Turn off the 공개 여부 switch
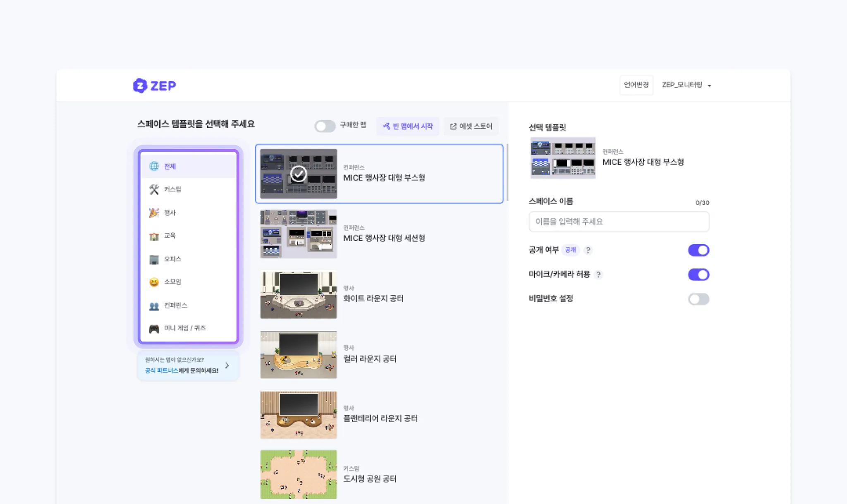 click(x=698, y=250)
